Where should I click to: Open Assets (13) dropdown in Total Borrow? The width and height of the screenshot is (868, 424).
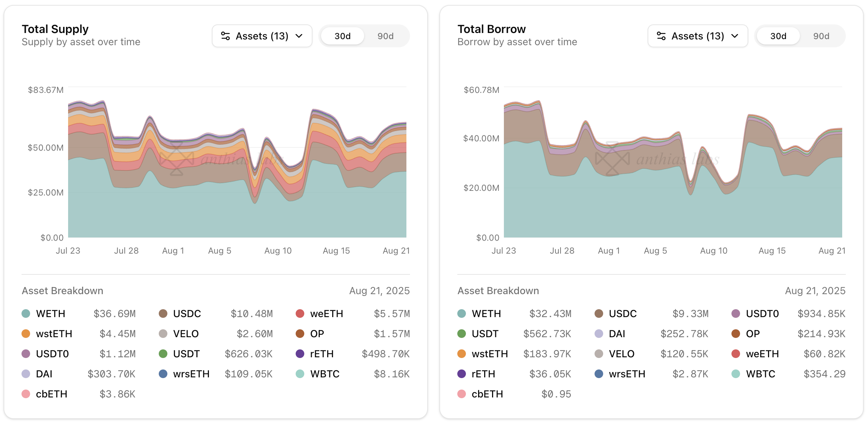tap(698, 36)
